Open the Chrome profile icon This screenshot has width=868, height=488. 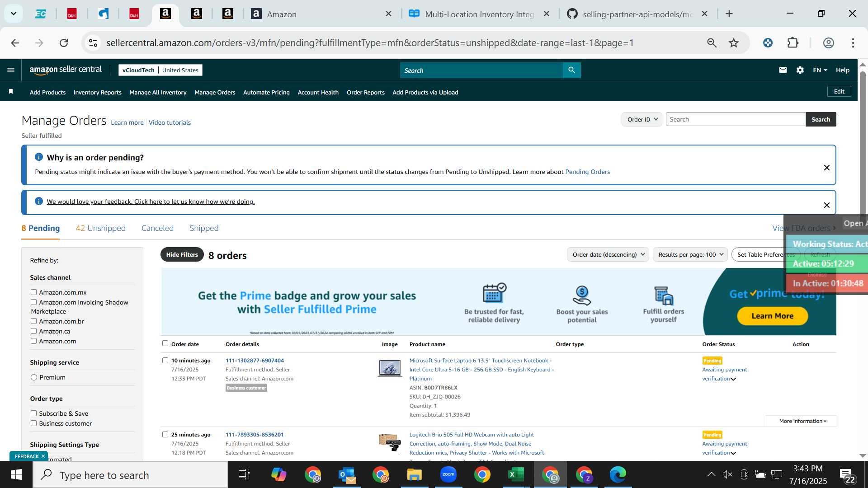pyautogui.click(x=828, y=43)
